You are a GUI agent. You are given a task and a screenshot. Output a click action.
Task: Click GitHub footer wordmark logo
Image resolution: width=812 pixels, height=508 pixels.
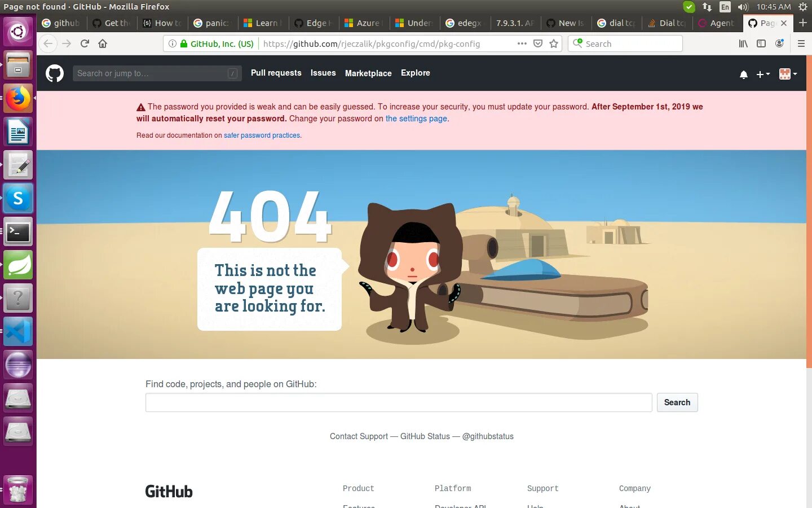pos(169,492)
